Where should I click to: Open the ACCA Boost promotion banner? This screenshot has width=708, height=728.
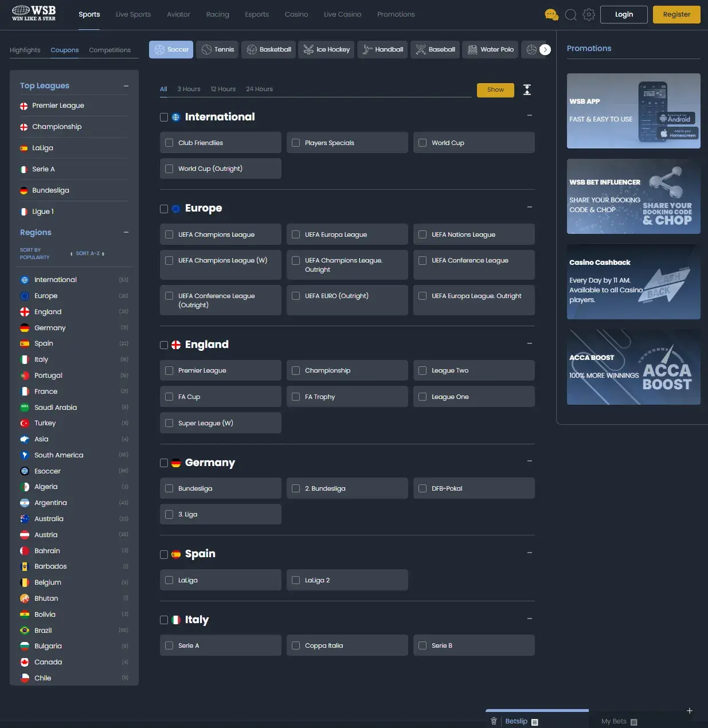click(x=633, y=367)
